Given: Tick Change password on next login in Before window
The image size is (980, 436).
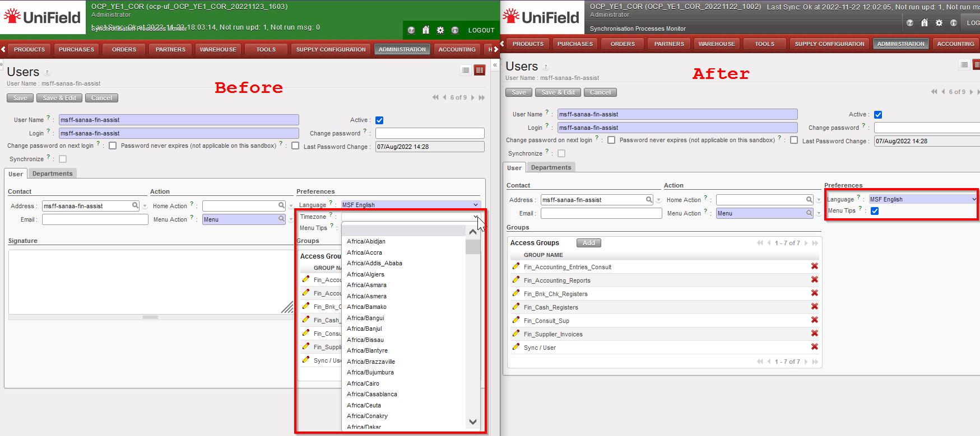Looking at the screenshot, I should [113, 146].
